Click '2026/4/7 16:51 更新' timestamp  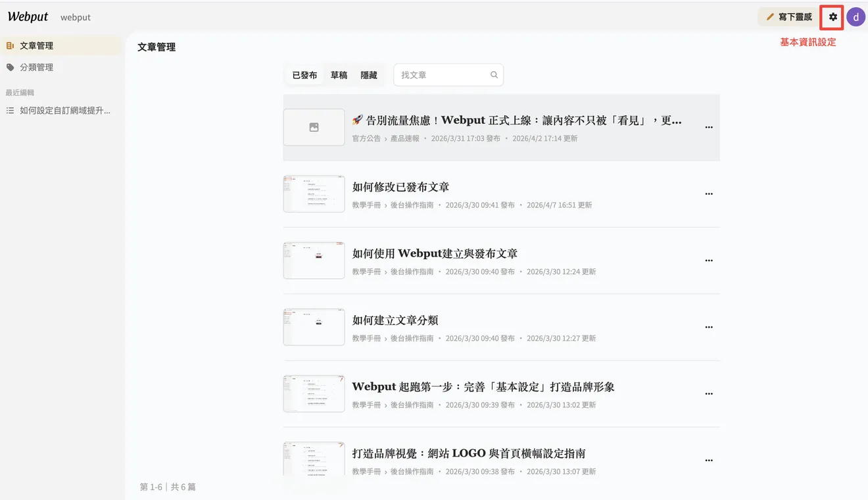tap(560, 205)
